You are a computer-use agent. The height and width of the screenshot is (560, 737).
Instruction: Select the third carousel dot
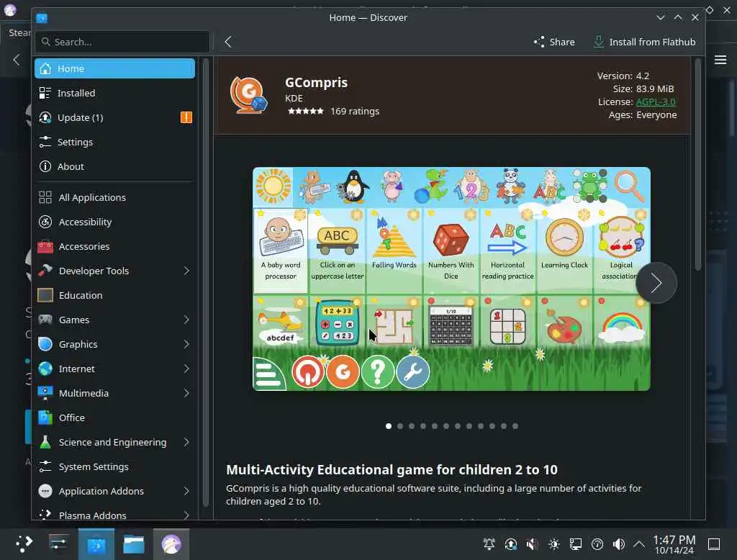coord(412,426)
